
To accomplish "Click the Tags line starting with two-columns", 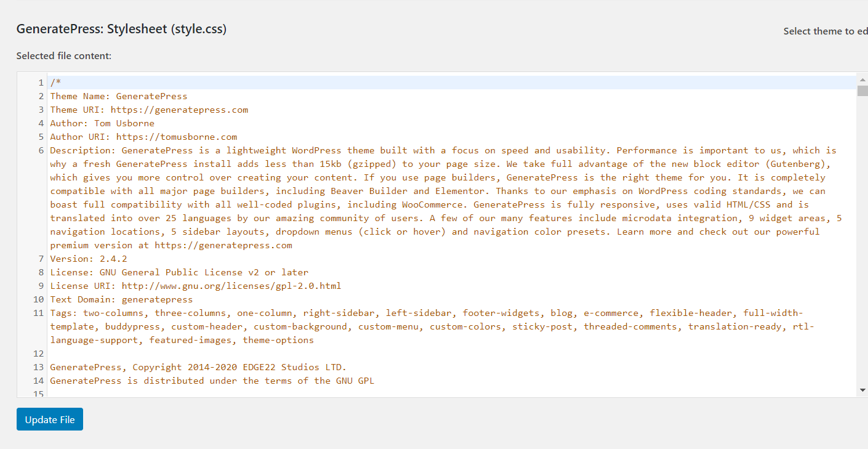I will pyautogui.click(x=432, y=326).
